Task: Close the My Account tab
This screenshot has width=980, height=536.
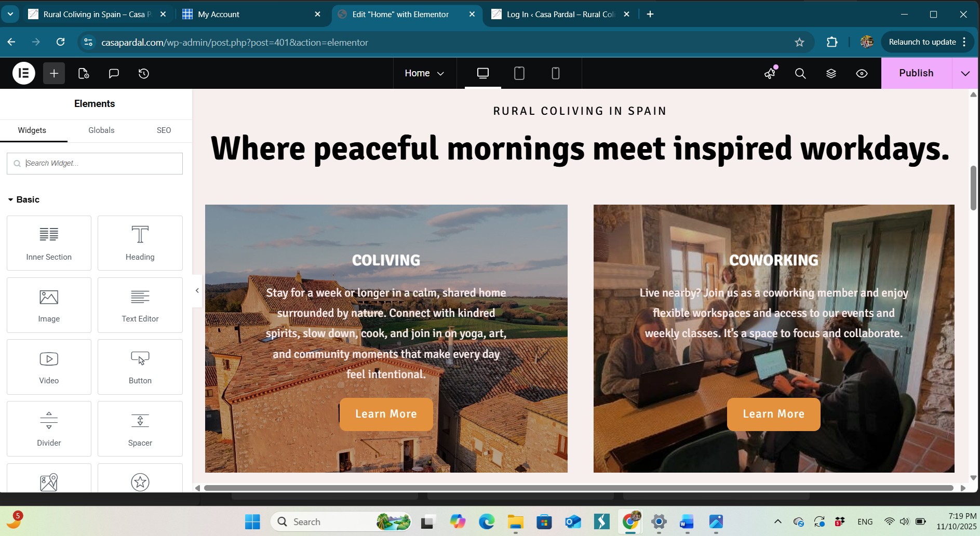Action: [318, 14]
